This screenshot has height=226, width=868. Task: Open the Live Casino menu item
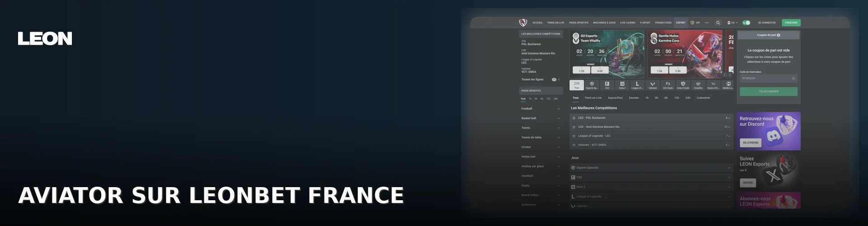tap(627, 23)
